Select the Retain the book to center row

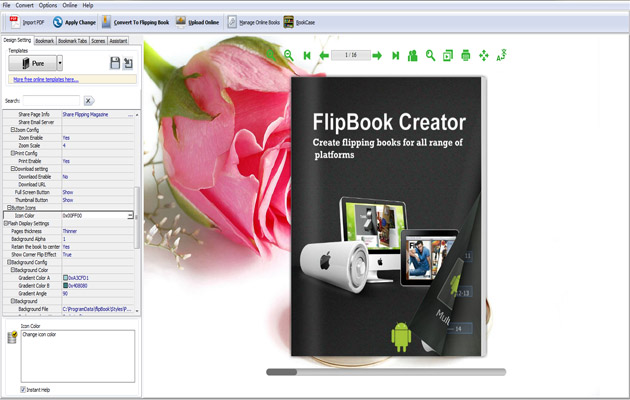68,247
